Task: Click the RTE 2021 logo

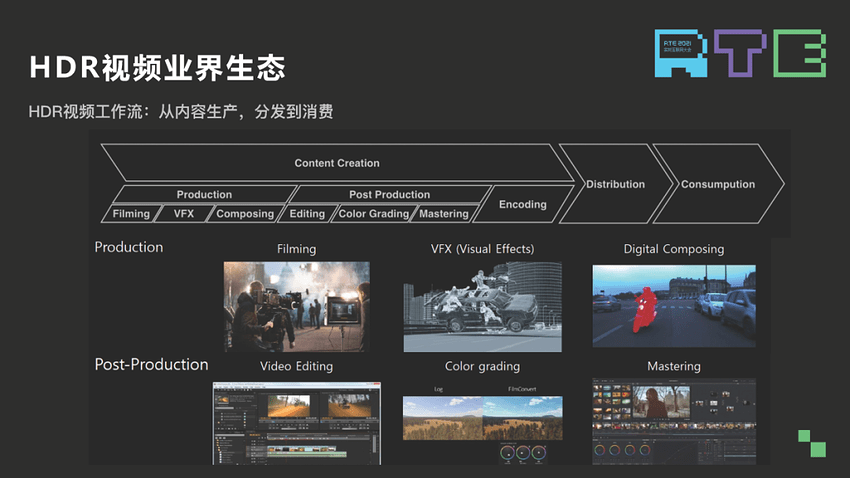Action: tap(740, 53)
